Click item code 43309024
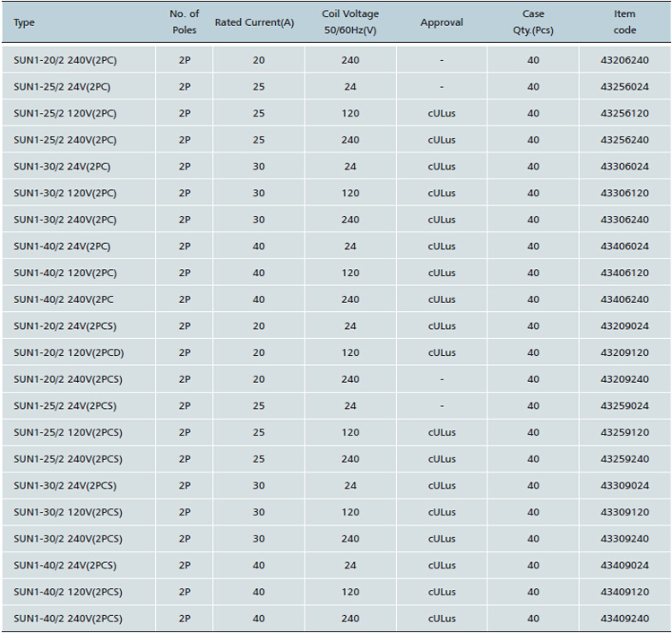Image resolution: width=672 pixels, height=633 pixels. click(625, 485)
